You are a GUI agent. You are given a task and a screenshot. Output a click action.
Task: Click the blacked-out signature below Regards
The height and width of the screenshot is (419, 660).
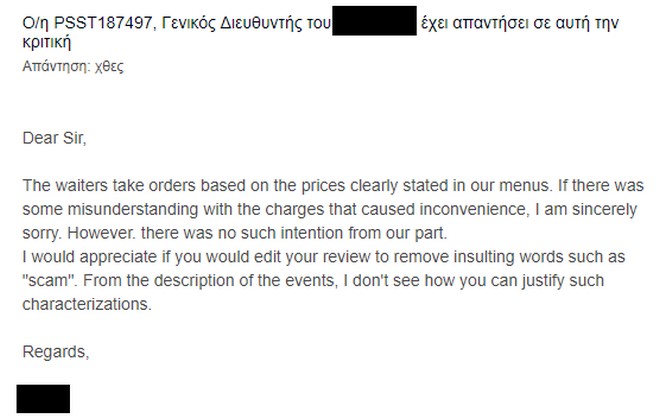[x=43, y=398]
